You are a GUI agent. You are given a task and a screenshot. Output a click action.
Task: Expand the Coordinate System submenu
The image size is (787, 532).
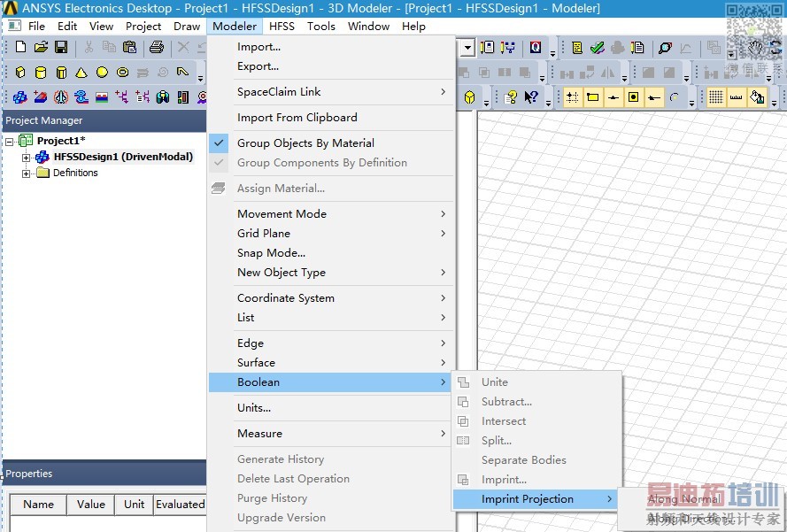click(331, 298)
